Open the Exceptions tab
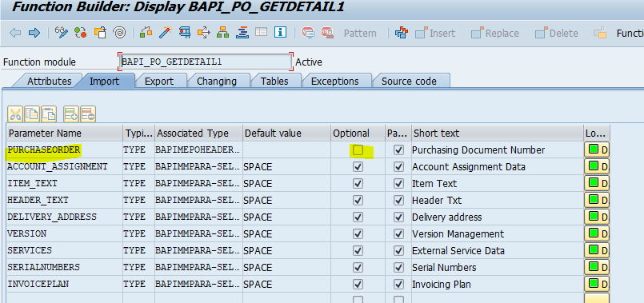Image resolution: width=644 pixels, height=303 pixels. tap(334, 81)
